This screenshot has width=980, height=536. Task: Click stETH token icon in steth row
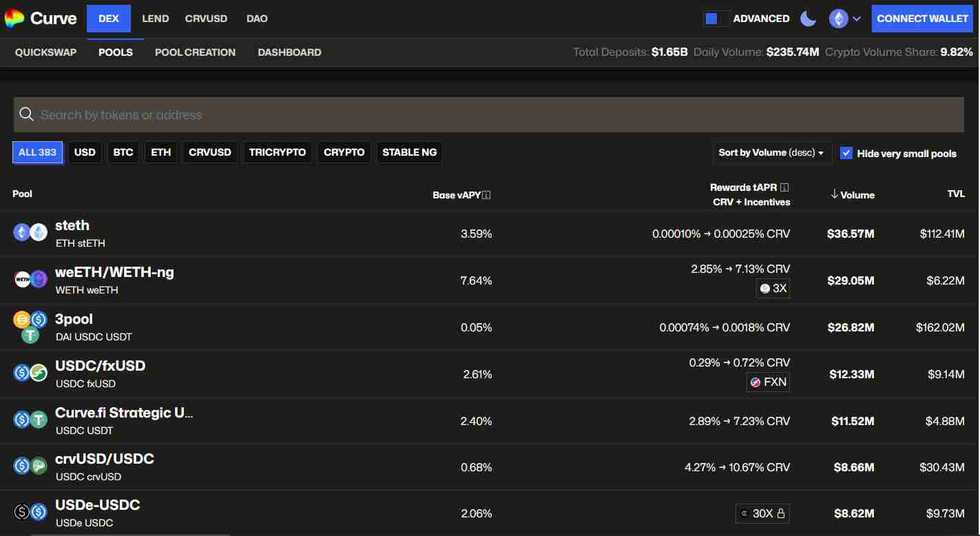[x=39, y=232]
